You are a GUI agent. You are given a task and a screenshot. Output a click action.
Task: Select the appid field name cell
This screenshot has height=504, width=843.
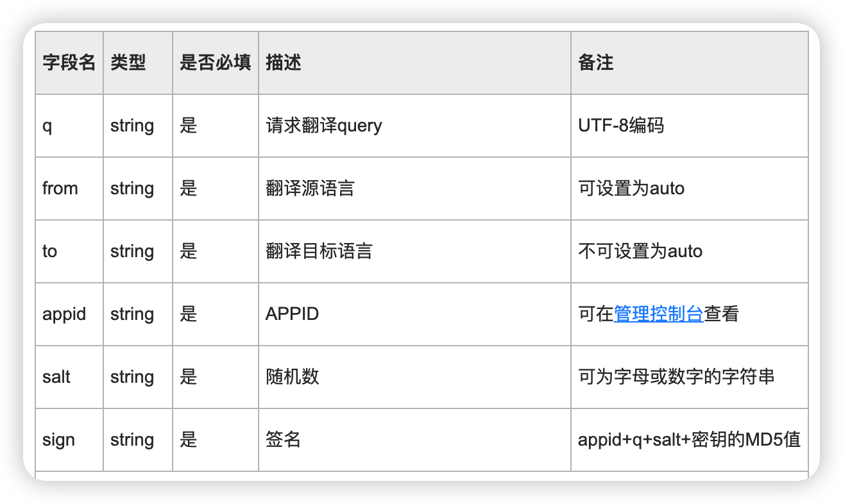pyautogui.click(x=64, y=314)
